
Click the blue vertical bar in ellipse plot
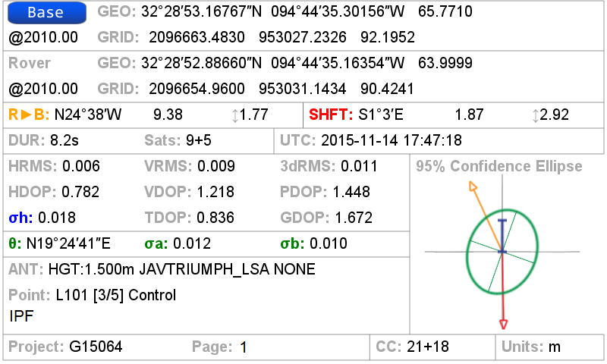[x=502, y=234]
